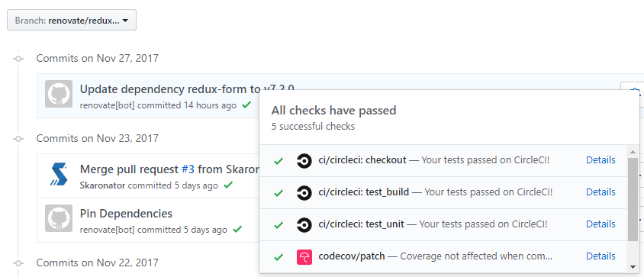Open Details for ci/circleci: test_unit

pos(601,224)
